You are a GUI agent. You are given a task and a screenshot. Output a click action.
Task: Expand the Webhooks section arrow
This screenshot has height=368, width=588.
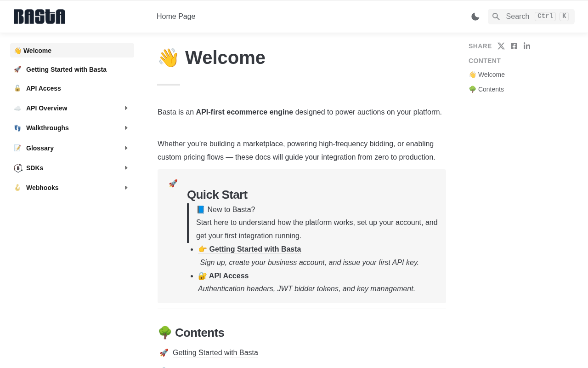126,188
